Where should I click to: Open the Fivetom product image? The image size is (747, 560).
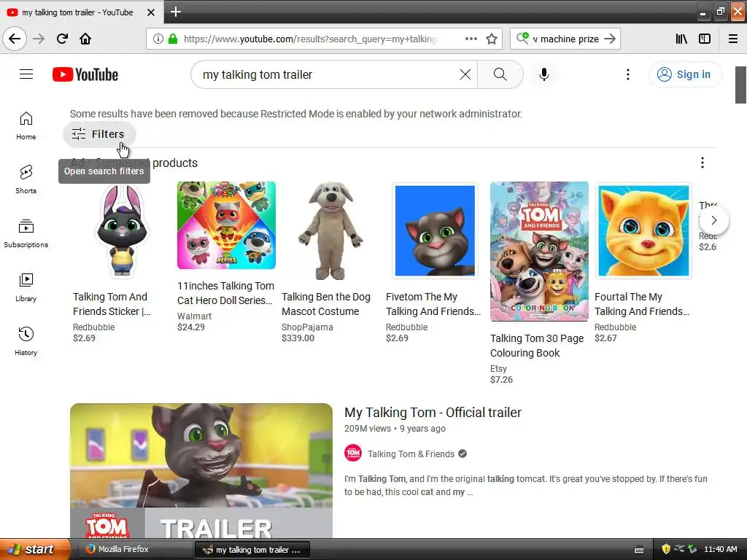click(435, 231)
